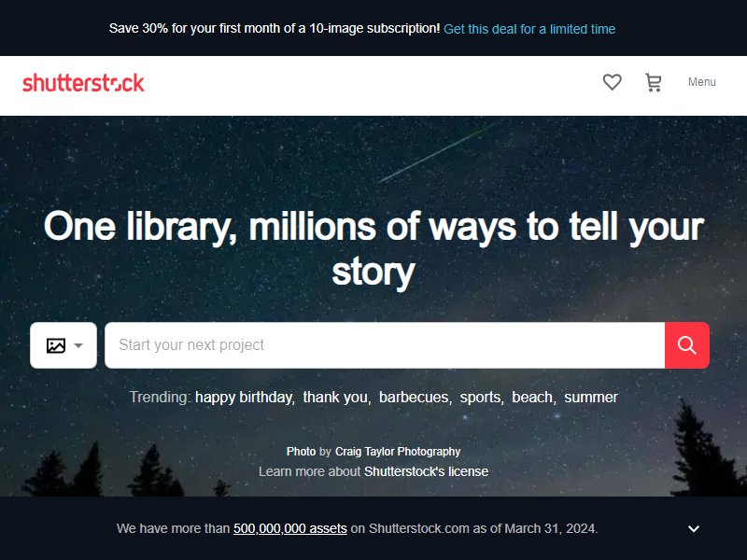
Task: Expand the bottom banner chevron
Action: click(x=694, y=528)
